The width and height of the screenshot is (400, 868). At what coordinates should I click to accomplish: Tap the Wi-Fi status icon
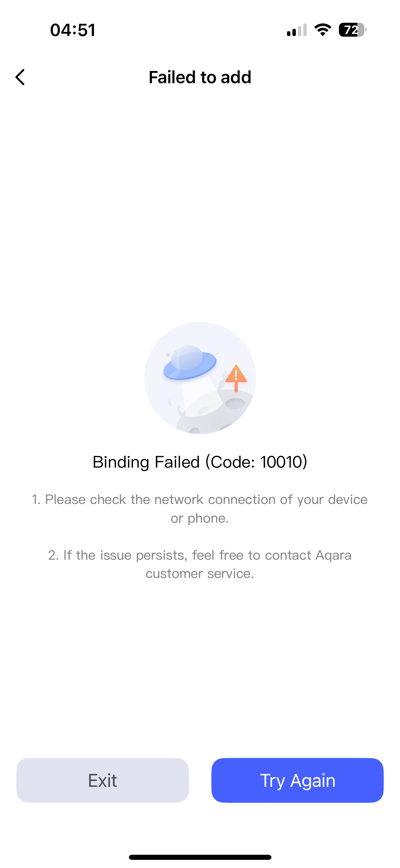pos(323,30)
